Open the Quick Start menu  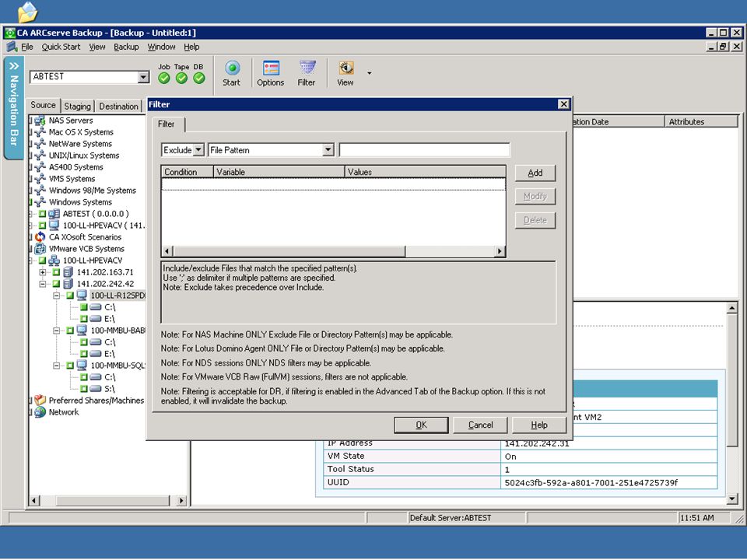click(x=61, y=47)
